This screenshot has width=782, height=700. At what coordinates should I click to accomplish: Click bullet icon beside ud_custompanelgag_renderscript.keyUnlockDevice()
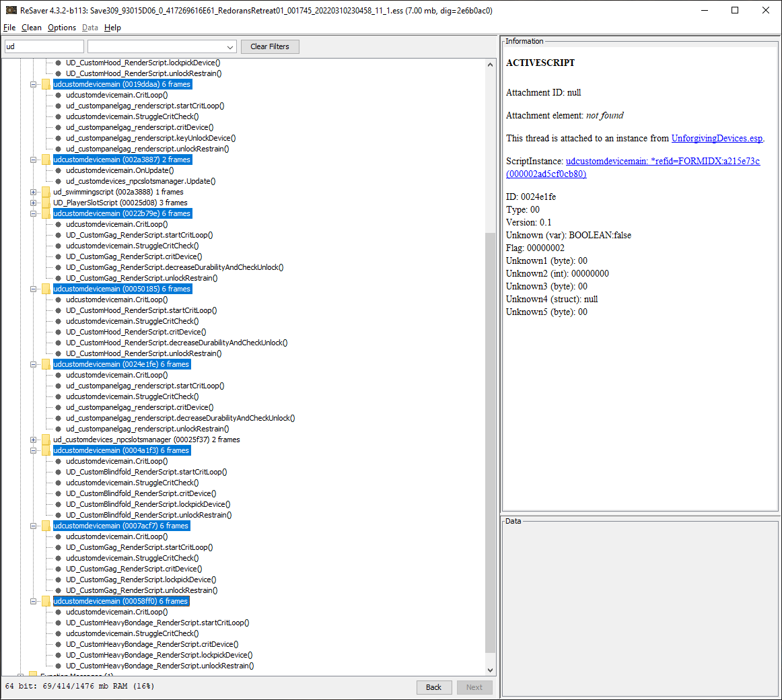click(59, 138)
